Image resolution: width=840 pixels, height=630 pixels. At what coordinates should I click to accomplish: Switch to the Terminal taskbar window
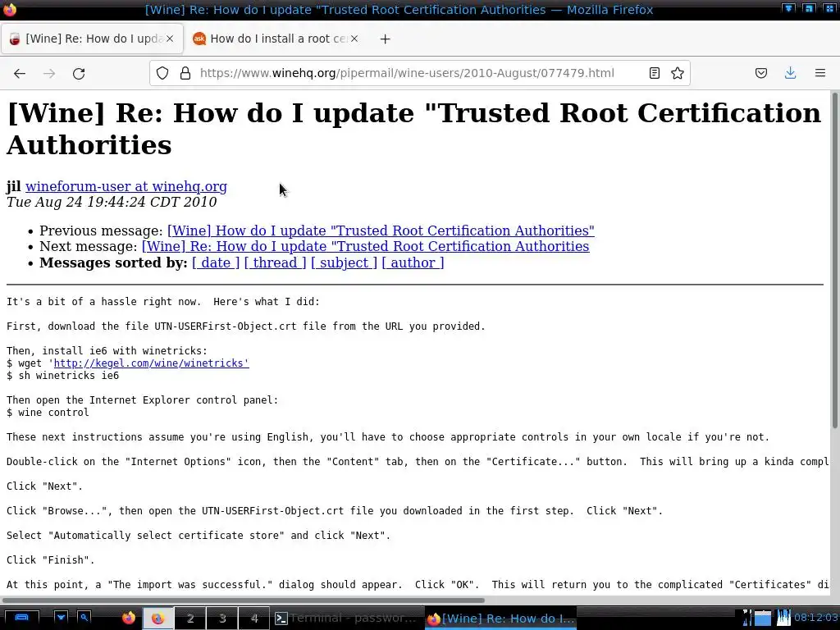tap(347, 619)
